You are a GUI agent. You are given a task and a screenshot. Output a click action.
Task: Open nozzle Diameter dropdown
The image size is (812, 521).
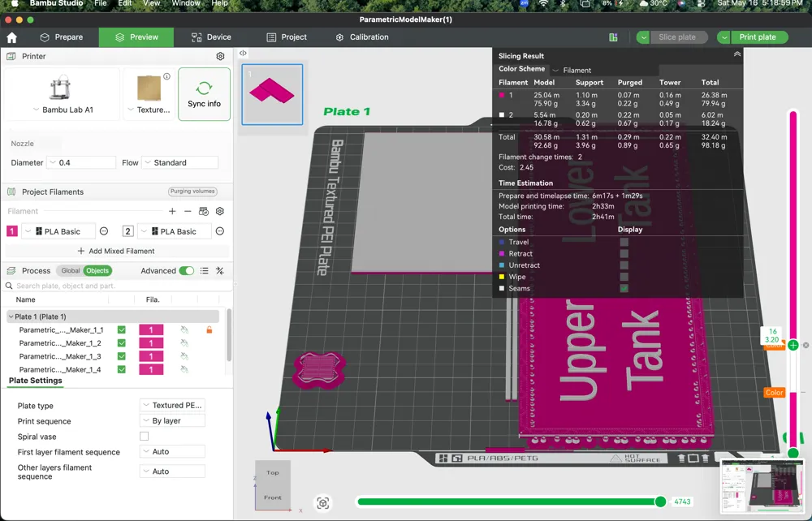(81, 162)
